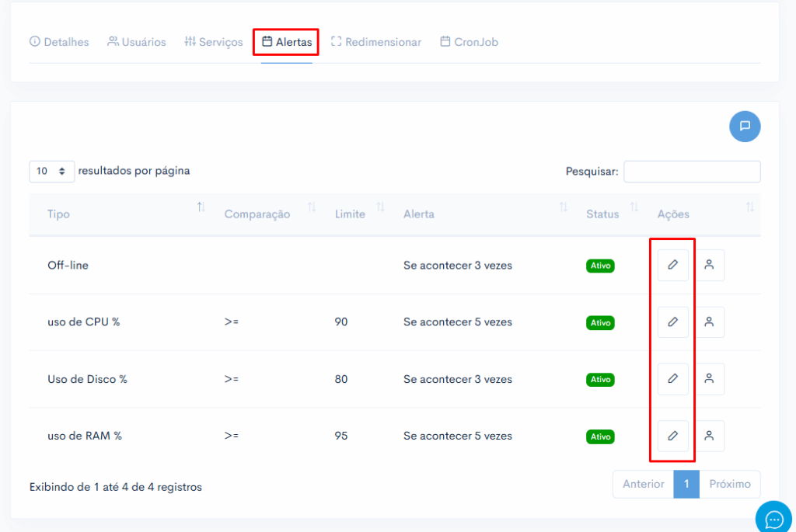This screenshot has width=796, height=532.
Task: Select page 1 in pagination
Action: tap(686, 485)
